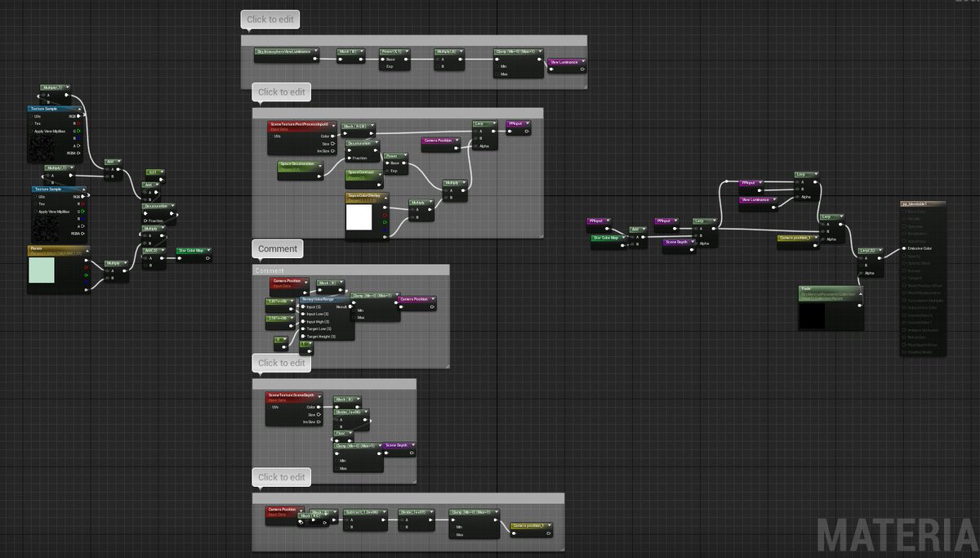This screenshot has height=558, width=980.
Task: Toggle the expand arrow on Mask ( R G B ) node
Action: point(372,126)
